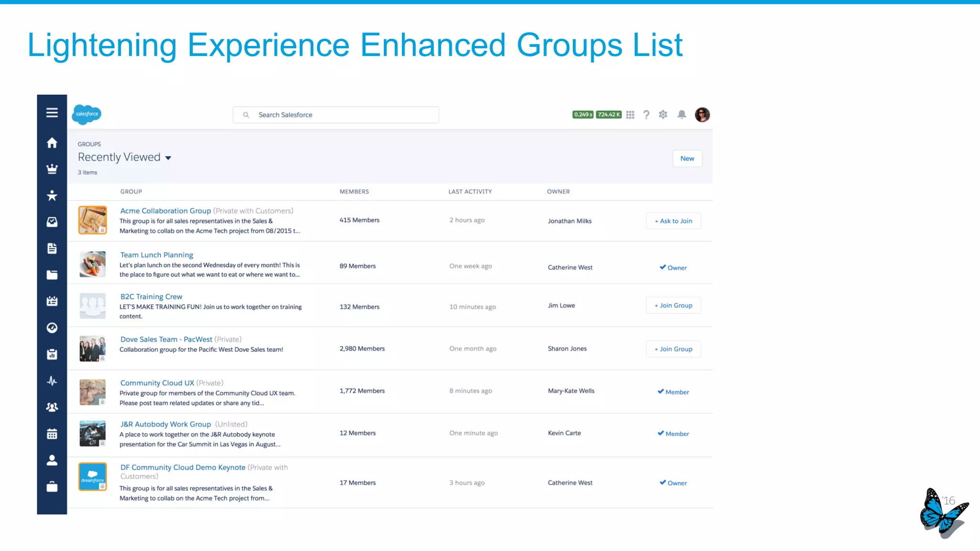Image resolution: width=980 pixels, height=551 pixels.
Task: Click owner name Jim Lowe
Action: tap(561, 305)
